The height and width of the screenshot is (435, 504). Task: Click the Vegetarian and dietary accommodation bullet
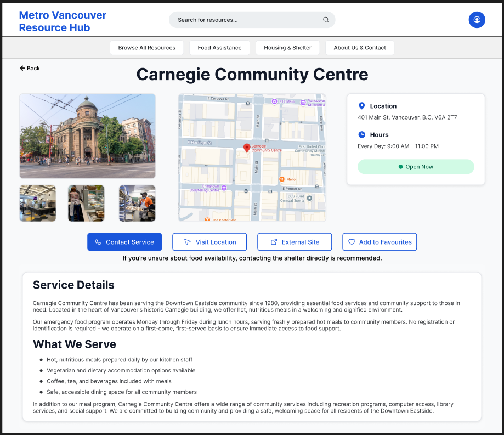click(121, 370)
